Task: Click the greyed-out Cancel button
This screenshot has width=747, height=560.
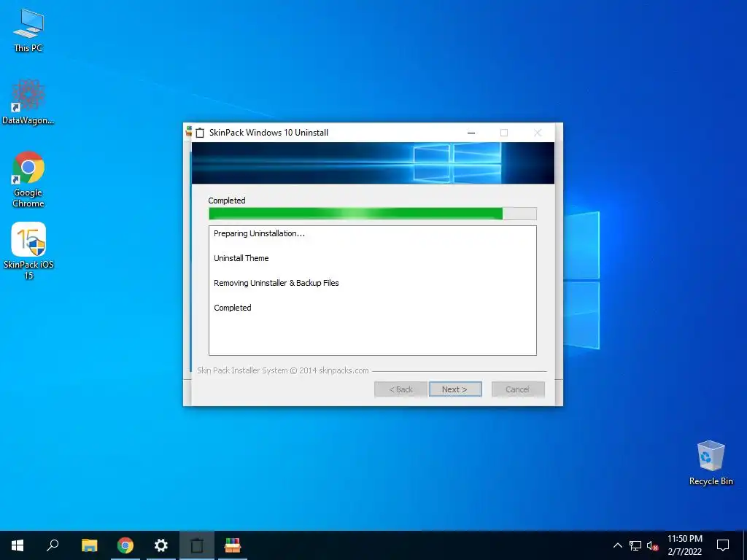Action: (x=518, y=389)
